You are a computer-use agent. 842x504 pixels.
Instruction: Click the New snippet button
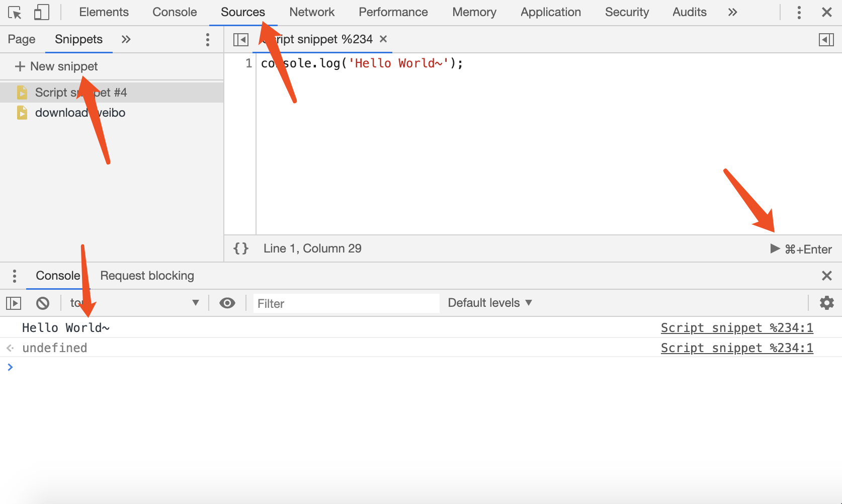click(57, 66)
